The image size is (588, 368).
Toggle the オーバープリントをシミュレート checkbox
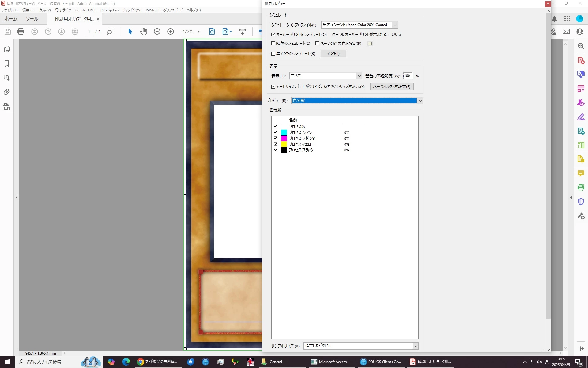[273, 35]
